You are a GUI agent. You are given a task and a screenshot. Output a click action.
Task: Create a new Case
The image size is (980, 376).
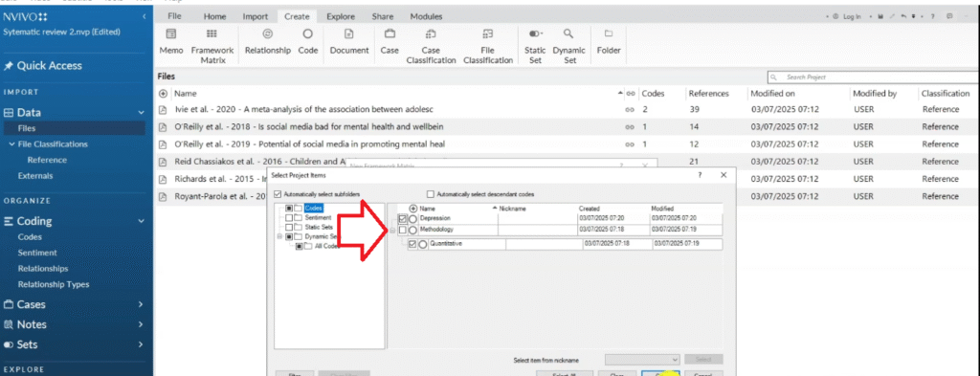pos(390,42)
